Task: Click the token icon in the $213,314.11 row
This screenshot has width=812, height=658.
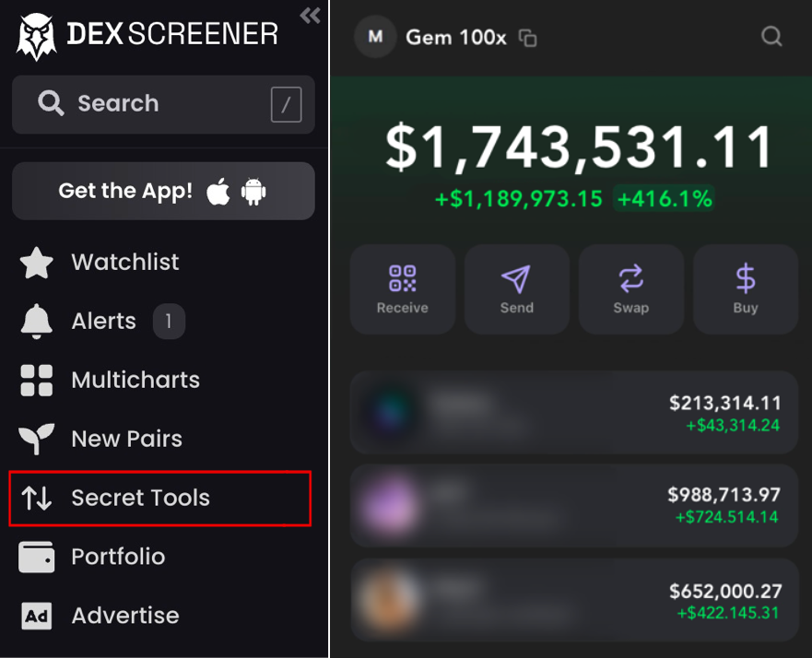Action: click(392, 412)
